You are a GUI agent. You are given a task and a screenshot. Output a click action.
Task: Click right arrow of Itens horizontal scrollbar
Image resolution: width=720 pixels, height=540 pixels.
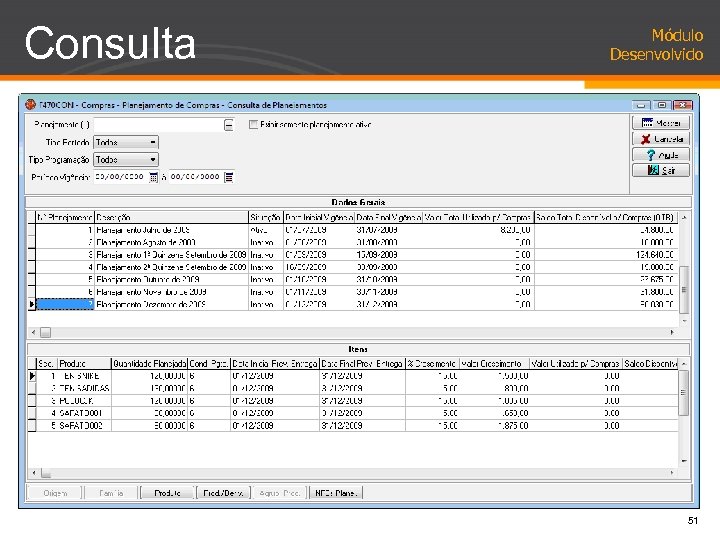point(672,472)
